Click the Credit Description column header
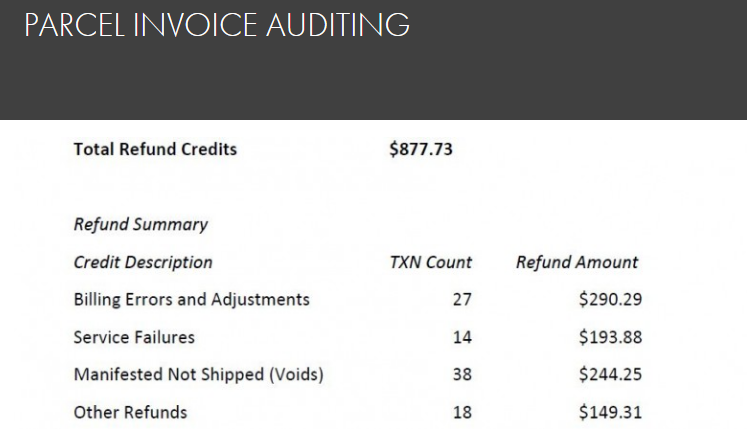This screenshot has width=747, height=443. click(x=143, y=262)
